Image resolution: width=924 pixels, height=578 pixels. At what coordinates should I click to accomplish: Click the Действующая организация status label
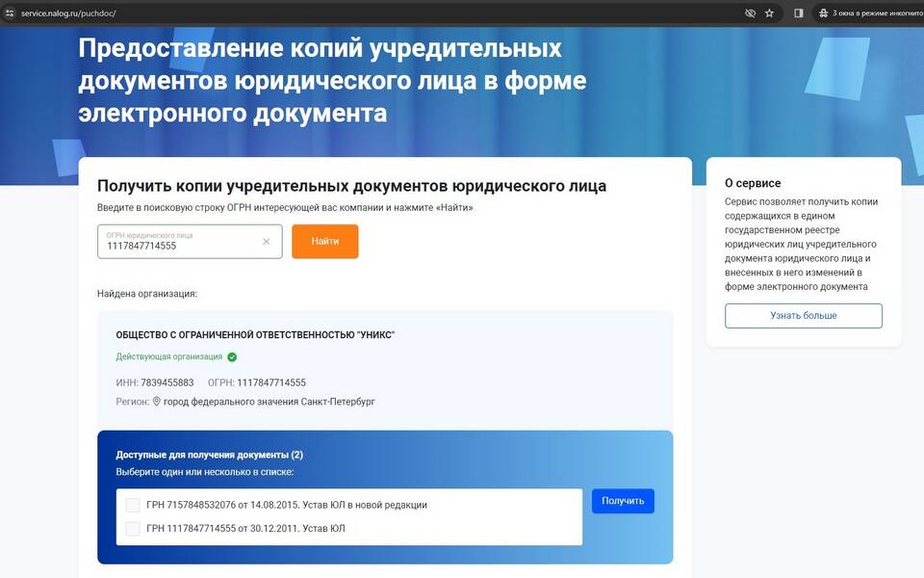pyautogui.click(x=169, y=356)
